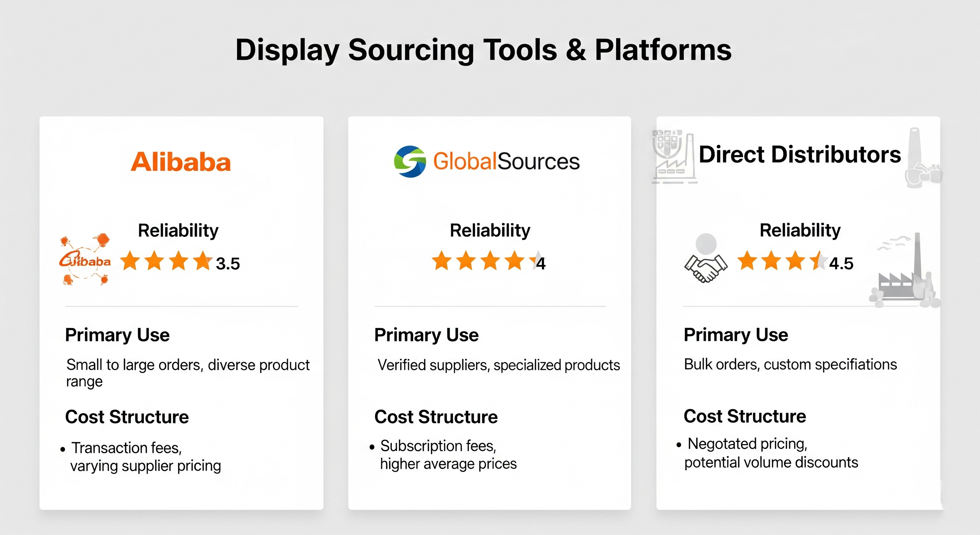The height and width of the screenshot is (535, 980).
Task: Click the factory shield icon beside Direct Distributors
Action: (x=674, y=156)
